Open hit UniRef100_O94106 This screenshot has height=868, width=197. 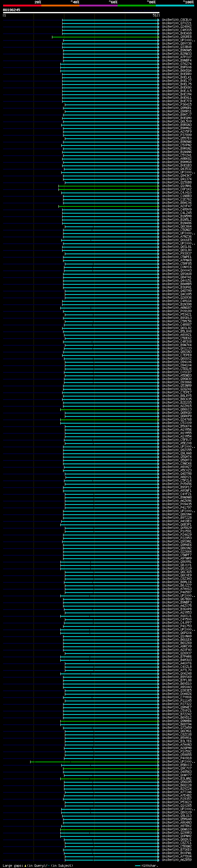tap(176, 362)
